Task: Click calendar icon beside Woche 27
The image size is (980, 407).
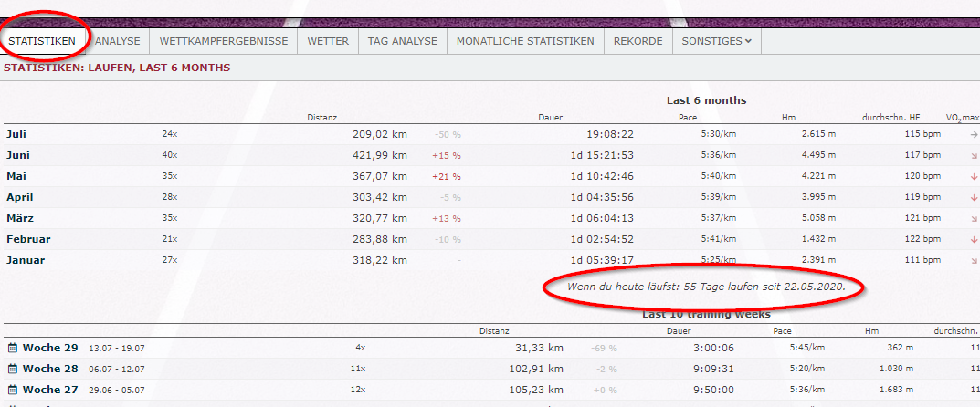Action: click(x=13, y=390)
